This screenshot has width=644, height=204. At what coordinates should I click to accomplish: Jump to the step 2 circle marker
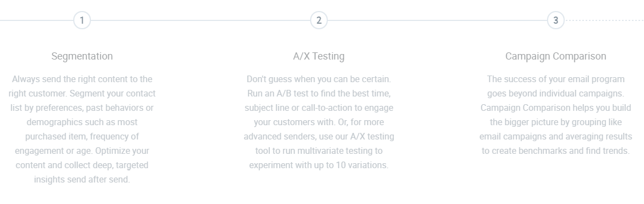click(319, 20)
